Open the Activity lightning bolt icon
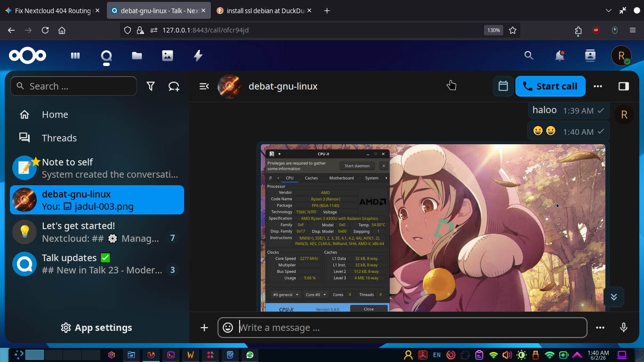The height and width of the screenshot is (362, 644). tap(198, 56)
